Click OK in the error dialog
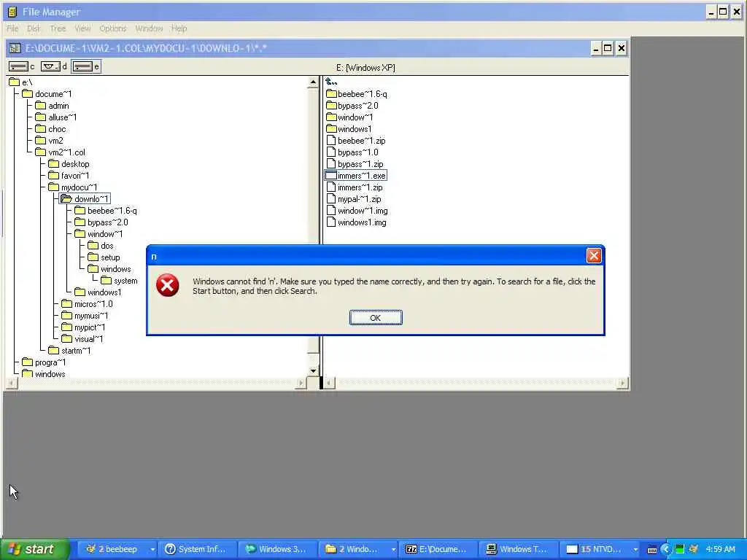747x560 pixels. [x=376, y=318]
